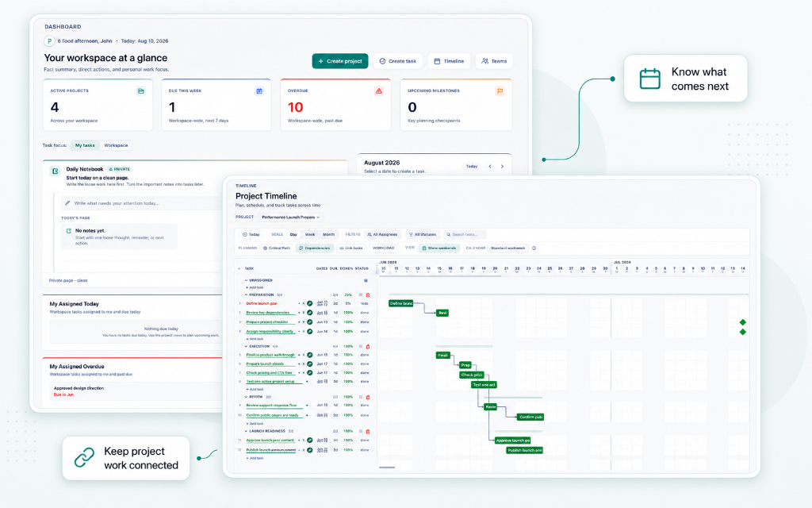This screenshot has height=508, width=812.
Task: Click the Today button in August 2026 calendar
Action: (471, 167)
